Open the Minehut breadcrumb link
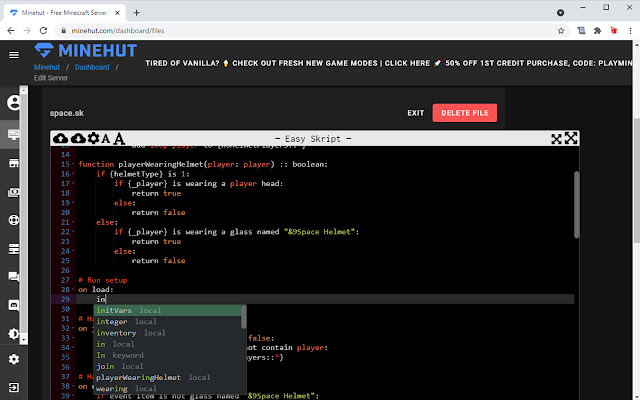The image size is (640, 400). click(x=47, y=67)
